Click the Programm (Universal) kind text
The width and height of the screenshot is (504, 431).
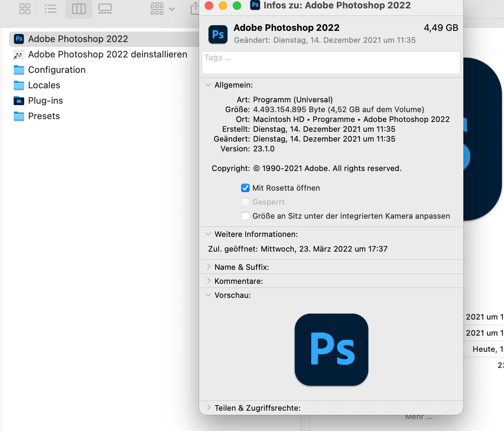[x=293, y=100]
